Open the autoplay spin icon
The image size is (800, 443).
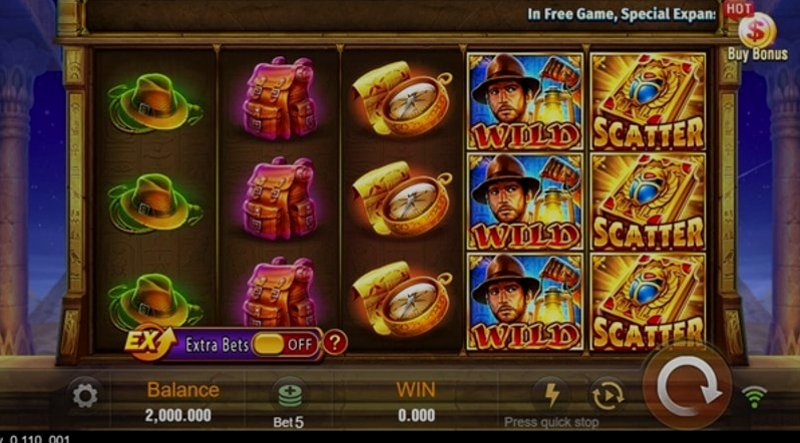pyautogui.click(x=607, y=396)
